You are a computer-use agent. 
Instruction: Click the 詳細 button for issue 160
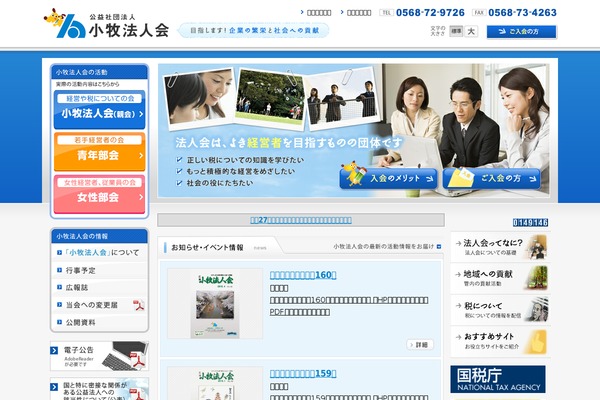[420, 345]
